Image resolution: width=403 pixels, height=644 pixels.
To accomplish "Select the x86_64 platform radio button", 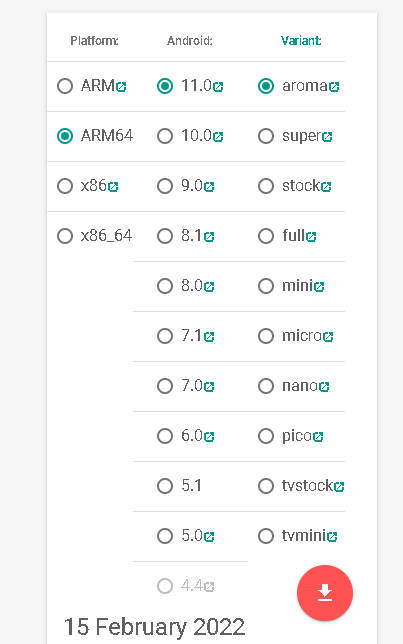I will click(65, 236).
